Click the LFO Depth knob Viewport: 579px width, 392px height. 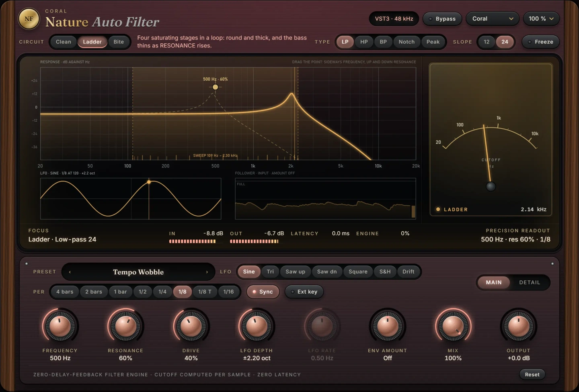(x=257, y=326)
